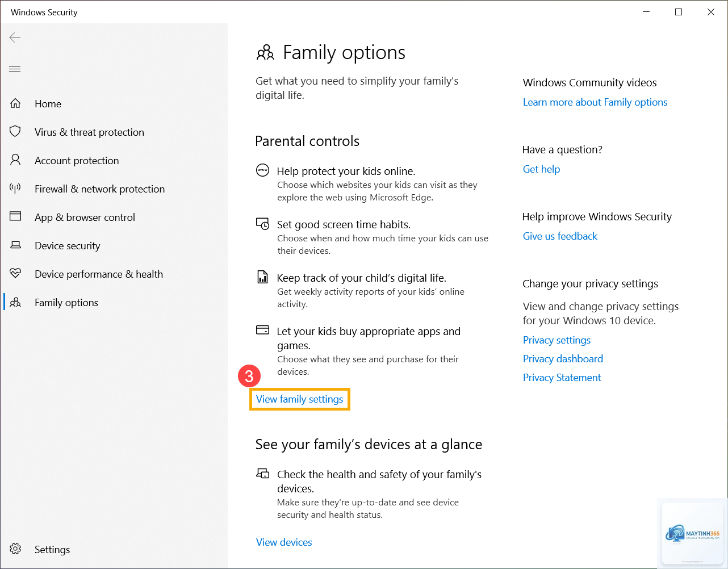
Task: Click 'Keep track of your child's digital life.'
Action: [x=361, y=278]
